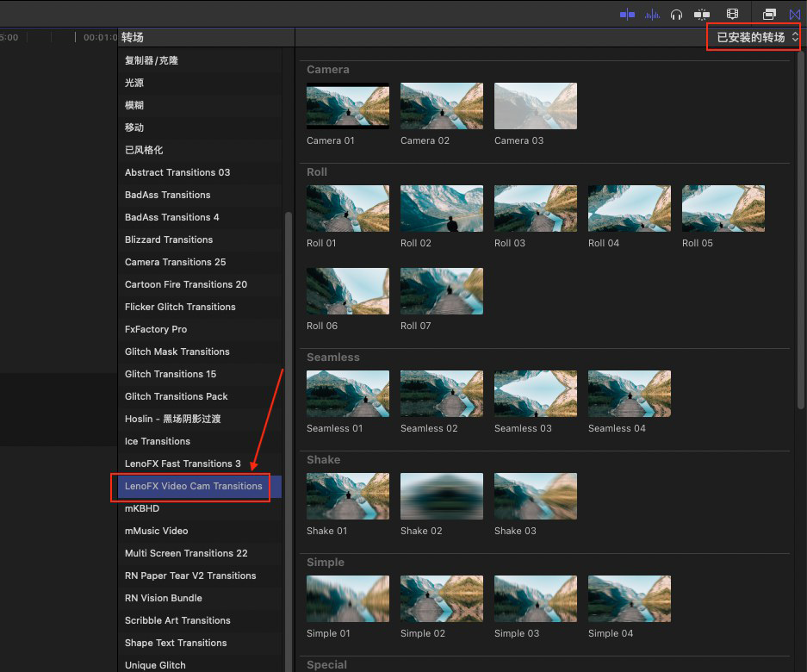807x672 pixels.
Task: Open Shape Text Transitions category
Action: pyautogui.click(x=200, y=643)
